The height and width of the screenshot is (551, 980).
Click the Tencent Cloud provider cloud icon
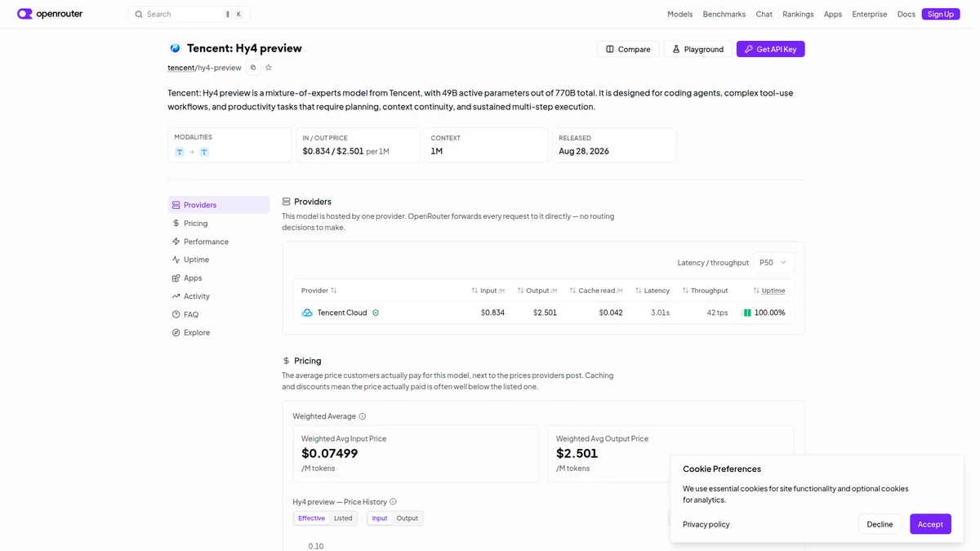click(307, 313)
